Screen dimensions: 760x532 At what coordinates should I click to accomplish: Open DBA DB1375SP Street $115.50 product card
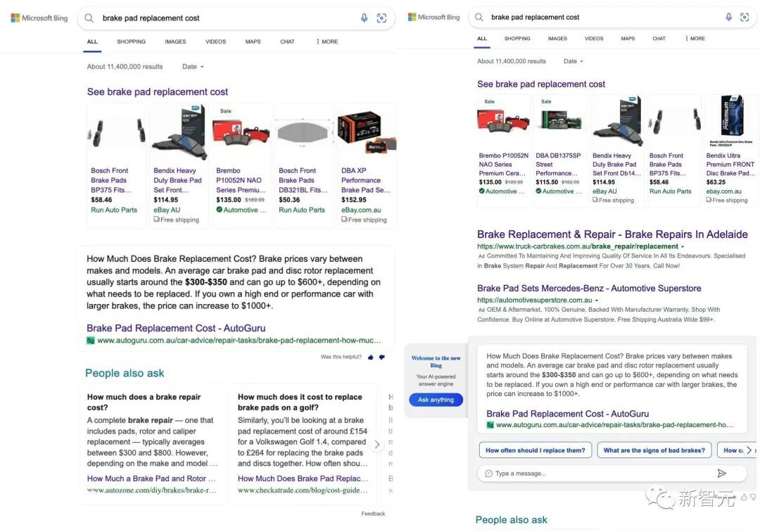point(562,151)
